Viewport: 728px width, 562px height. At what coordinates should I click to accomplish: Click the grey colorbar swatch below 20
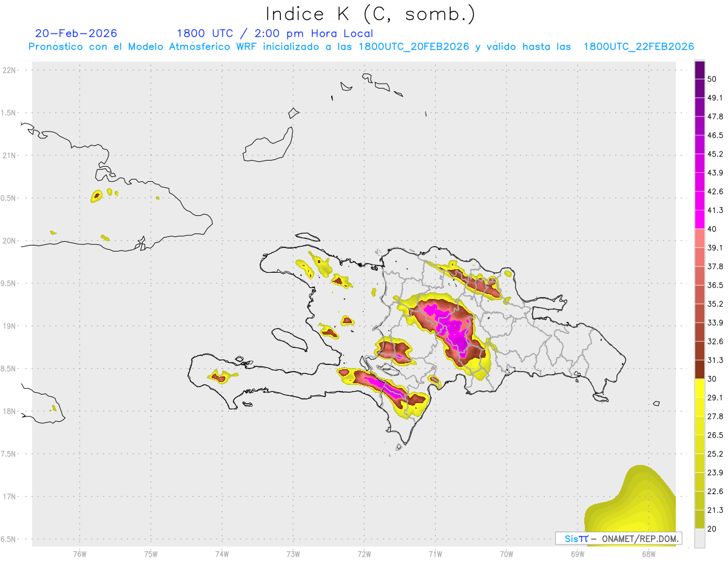699,538
